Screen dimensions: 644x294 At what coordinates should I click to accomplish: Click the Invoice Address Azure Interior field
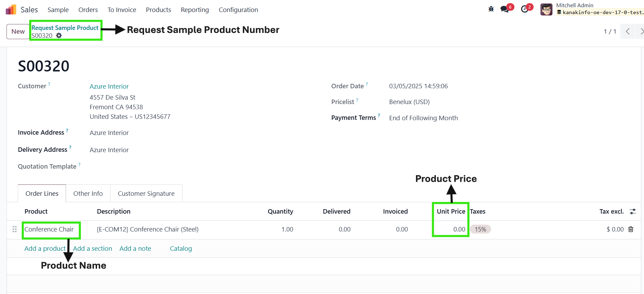point(109,133)
